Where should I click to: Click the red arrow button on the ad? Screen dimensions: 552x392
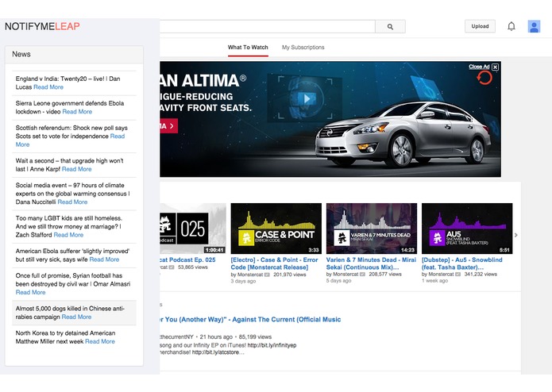tap(169, 126)
